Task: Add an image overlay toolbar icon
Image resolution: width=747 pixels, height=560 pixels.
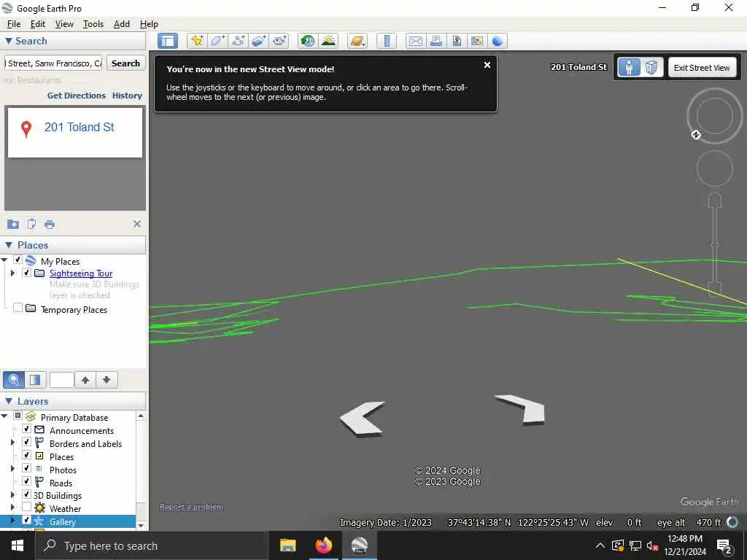Action: (259, 41)
